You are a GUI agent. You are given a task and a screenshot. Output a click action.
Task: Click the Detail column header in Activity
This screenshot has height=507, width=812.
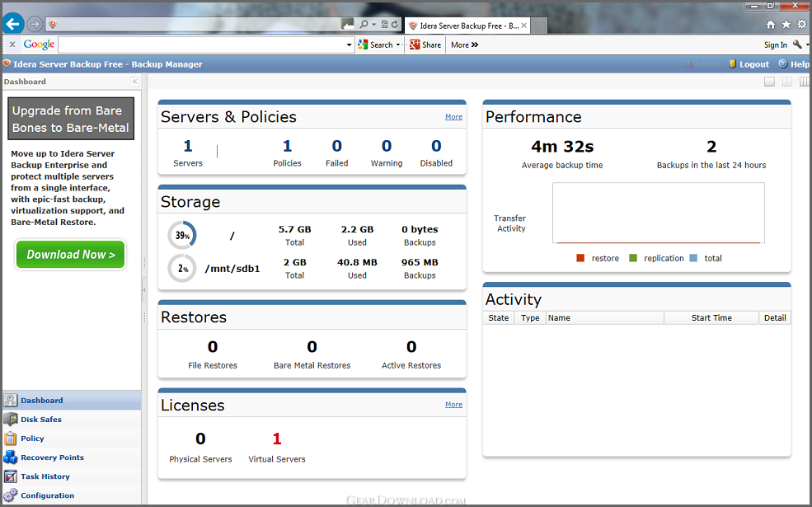pyautogui.click(x=775, y=318)
